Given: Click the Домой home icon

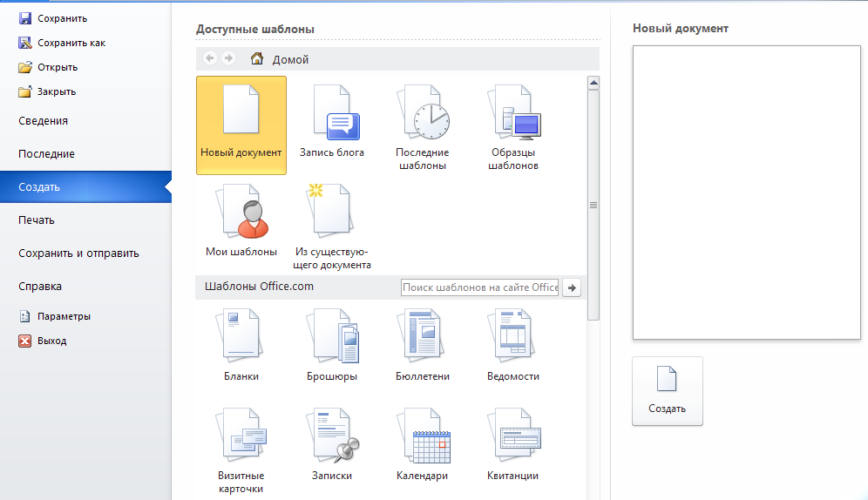Looking at the screenshot, I should [x=257, y=58].
